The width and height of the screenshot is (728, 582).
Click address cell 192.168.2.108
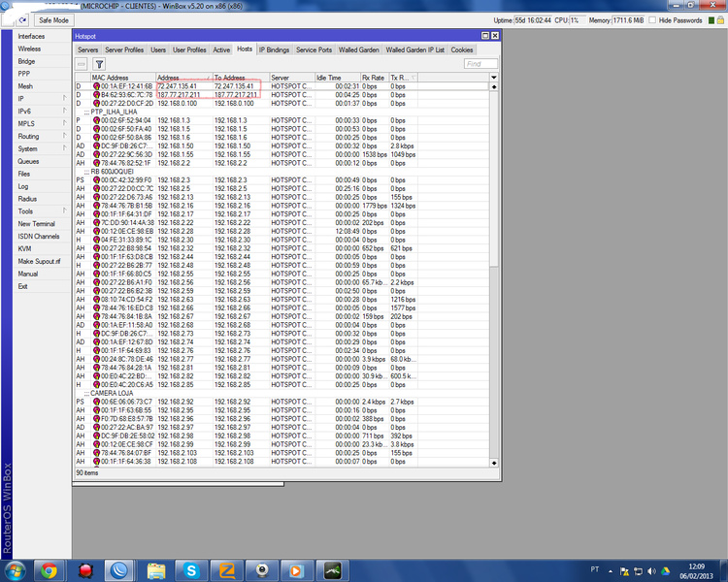point(178,462)
